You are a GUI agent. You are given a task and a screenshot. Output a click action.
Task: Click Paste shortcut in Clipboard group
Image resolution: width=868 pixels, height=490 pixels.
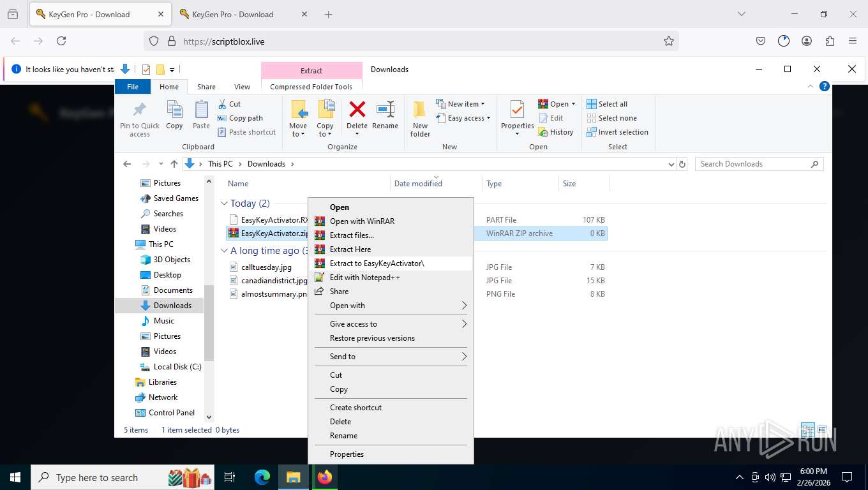[246, 132]
